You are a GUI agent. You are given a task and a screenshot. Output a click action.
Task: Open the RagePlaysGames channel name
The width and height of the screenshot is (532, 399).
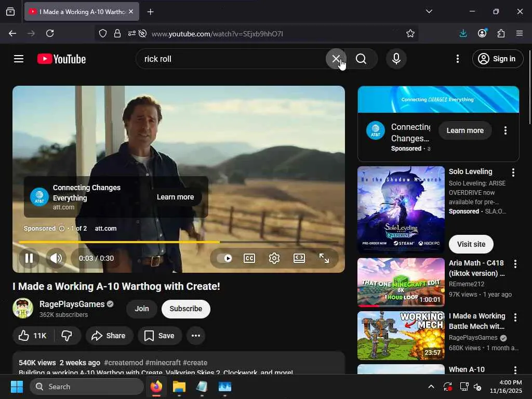pyautogui.click(x=72, y=304)
